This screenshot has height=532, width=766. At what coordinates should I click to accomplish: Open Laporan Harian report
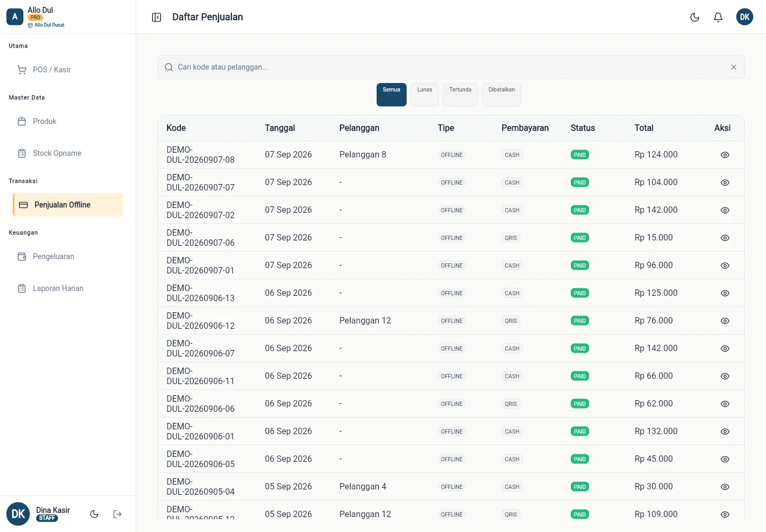click(x=68, y=288)
